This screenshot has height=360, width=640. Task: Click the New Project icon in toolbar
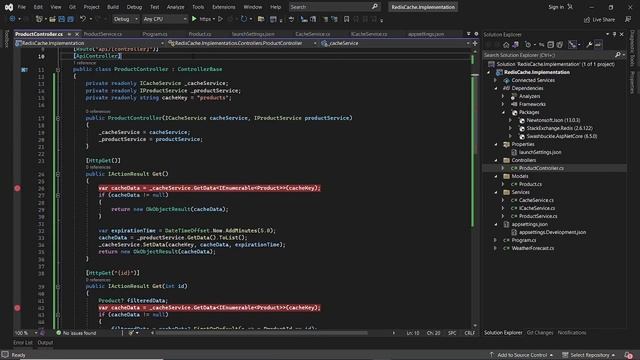[x=39, y=19]
